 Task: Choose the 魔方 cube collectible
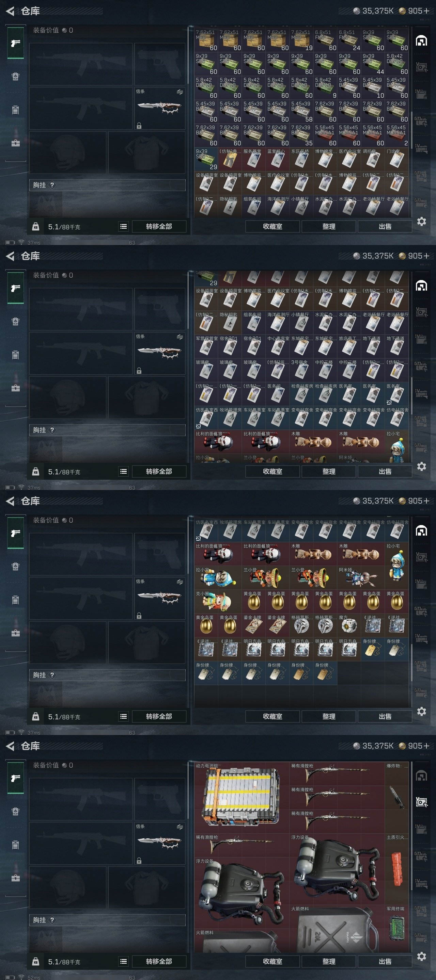coord(349,625)
